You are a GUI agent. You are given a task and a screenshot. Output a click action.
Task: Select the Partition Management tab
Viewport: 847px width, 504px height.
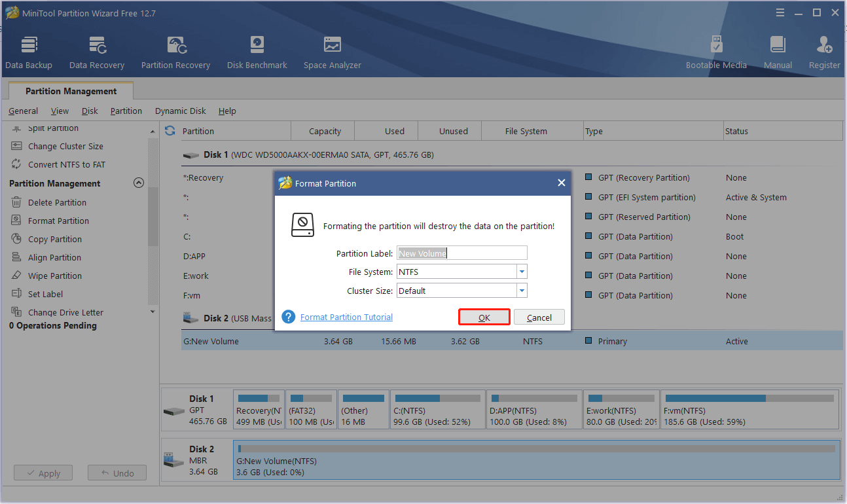click(x=71, y=91)
